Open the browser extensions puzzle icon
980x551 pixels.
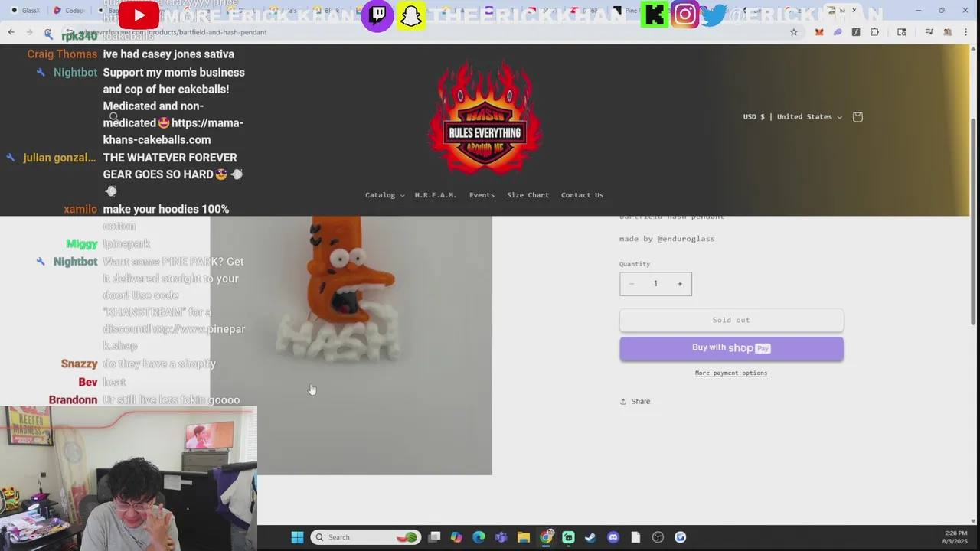point(874,32)
